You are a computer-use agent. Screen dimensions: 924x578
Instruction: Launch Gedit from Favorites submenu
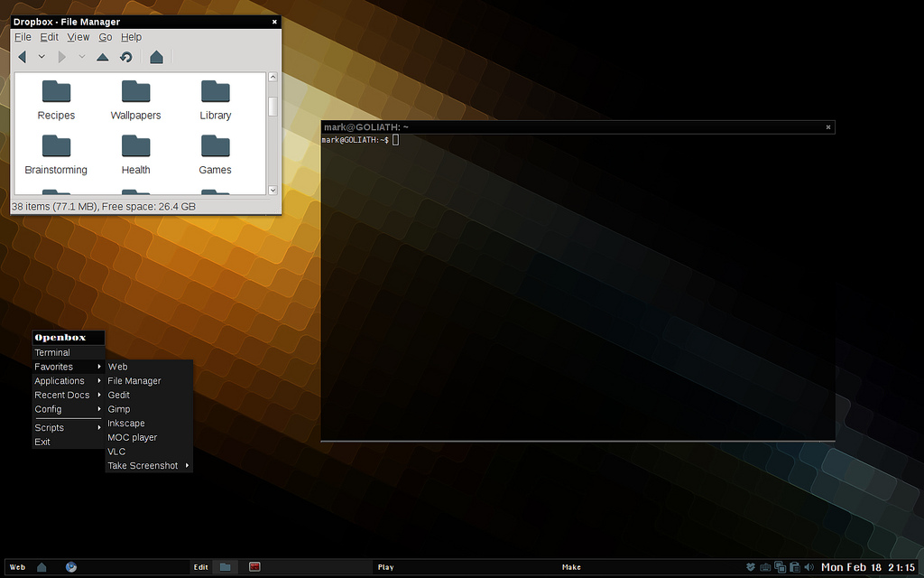point(149,396)
